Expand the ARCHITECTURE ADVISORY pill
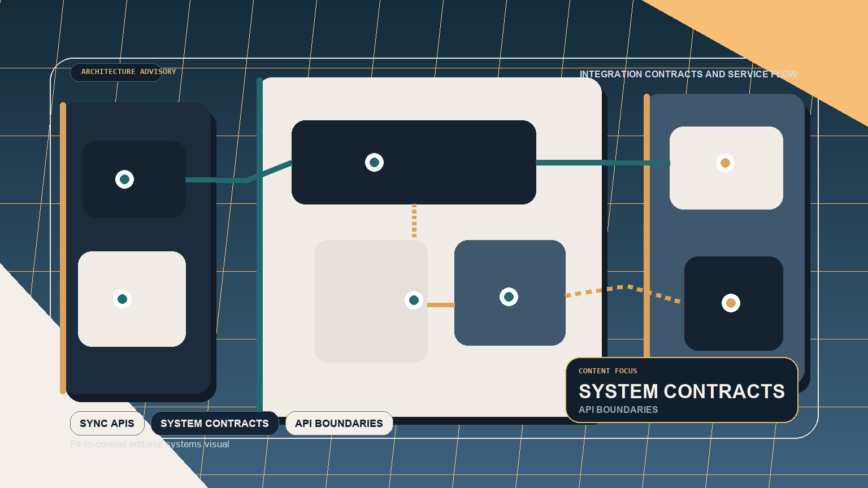 (115, 72)
